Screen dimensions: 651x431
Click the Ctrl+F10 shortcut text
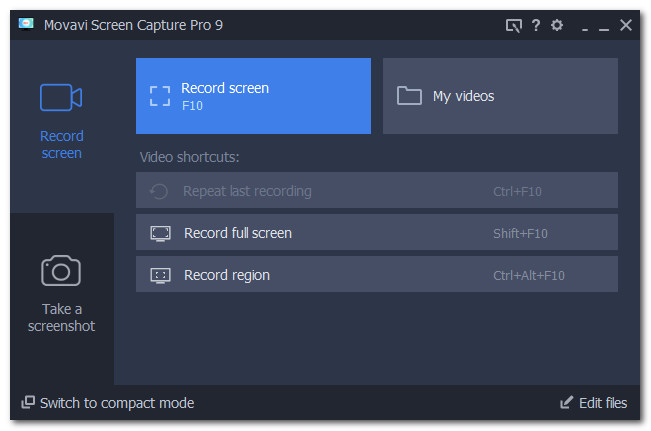tap(517, 192)
